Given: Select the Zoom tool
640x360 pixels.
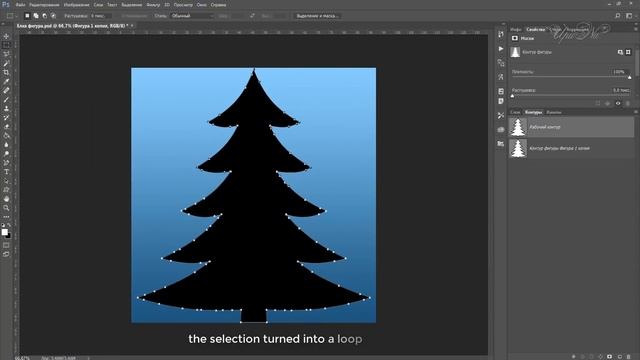Looking at the screenshot, I should tap(6, 208).
